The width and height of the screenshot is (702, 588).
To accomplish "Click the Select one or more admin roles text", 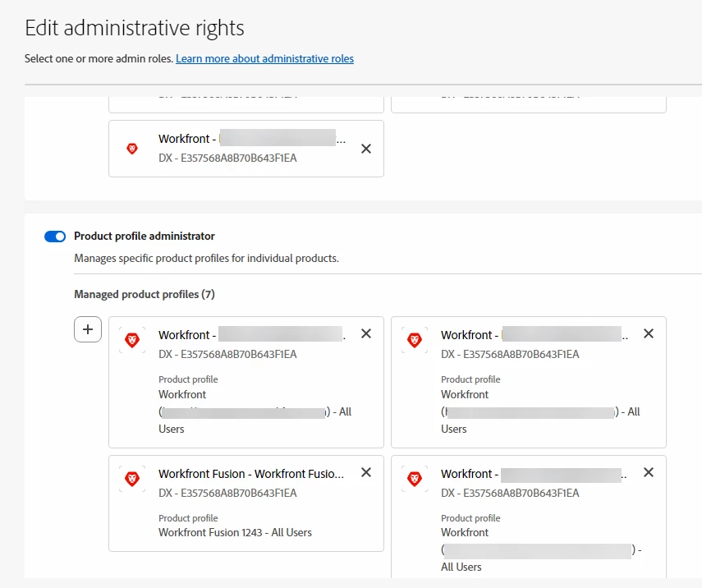I will pos(99,58).
